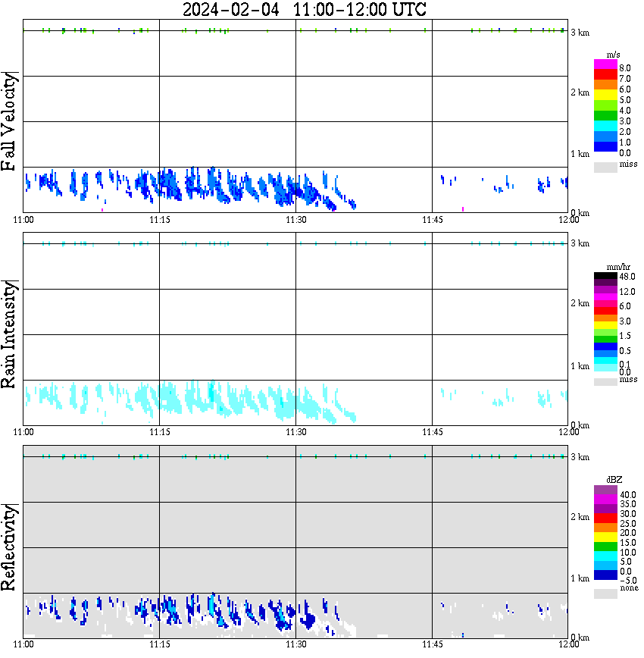Click '2 km' beside the Fall Velocity panel
Image resolution: width=644 pixels, height=658 pixels.
coord(580,92)
